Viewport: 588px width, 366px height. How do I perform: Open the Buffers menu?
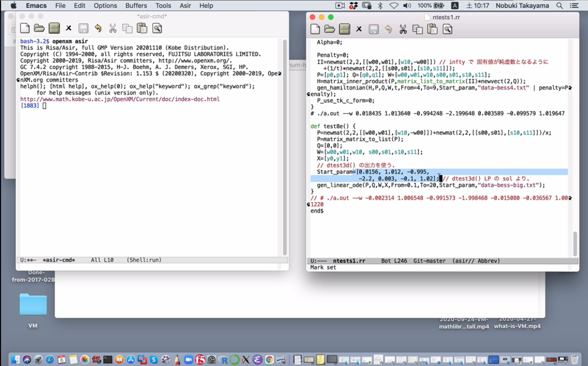(136, 5)
